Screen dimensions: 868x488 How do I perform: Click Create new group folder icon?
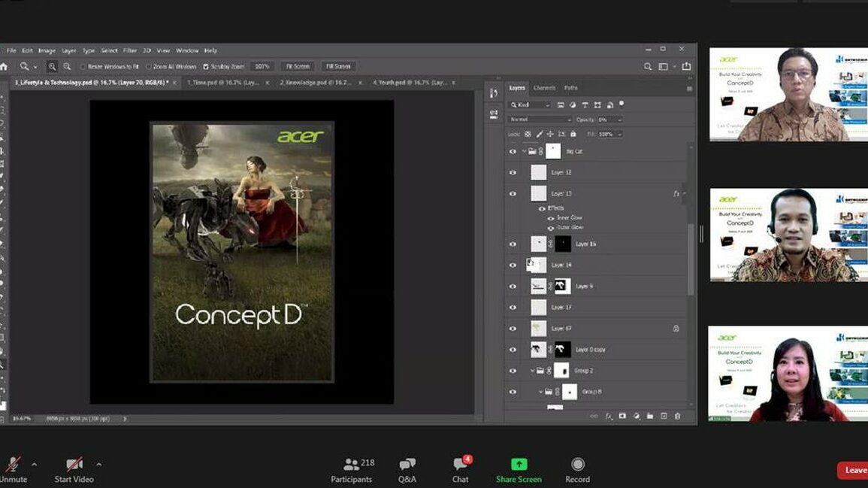pyautogui.click(x=650, y=416)
